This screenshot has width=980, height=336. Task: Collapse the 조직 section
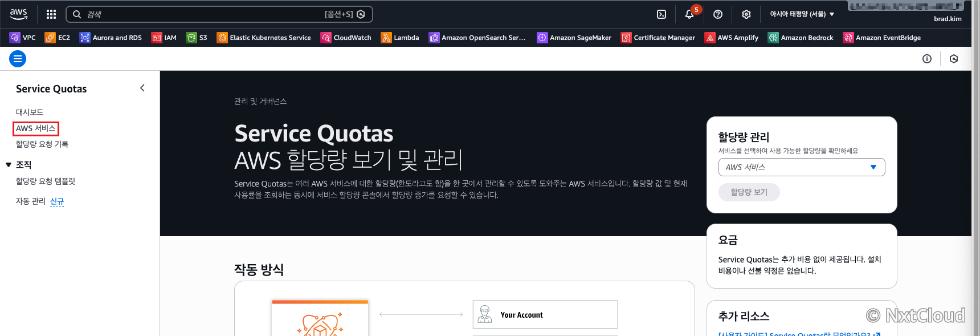[x=9, y=165]
